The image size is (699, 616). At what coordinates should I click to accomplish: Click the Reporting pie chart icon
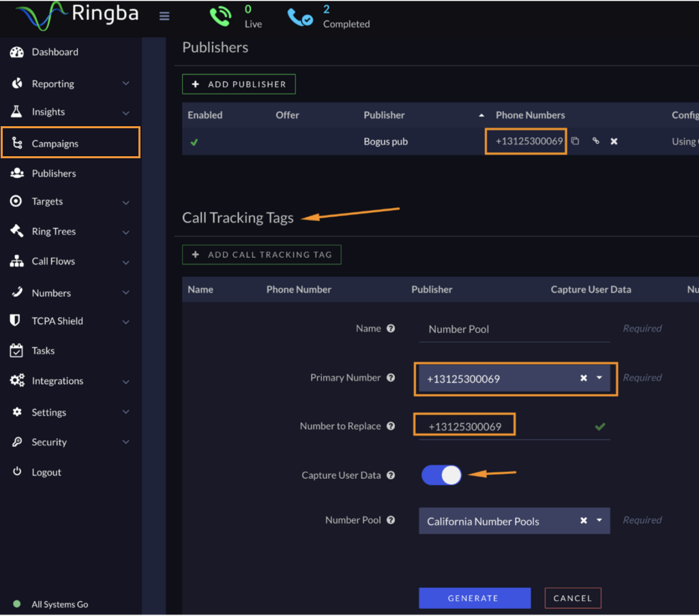coord(17,83)
